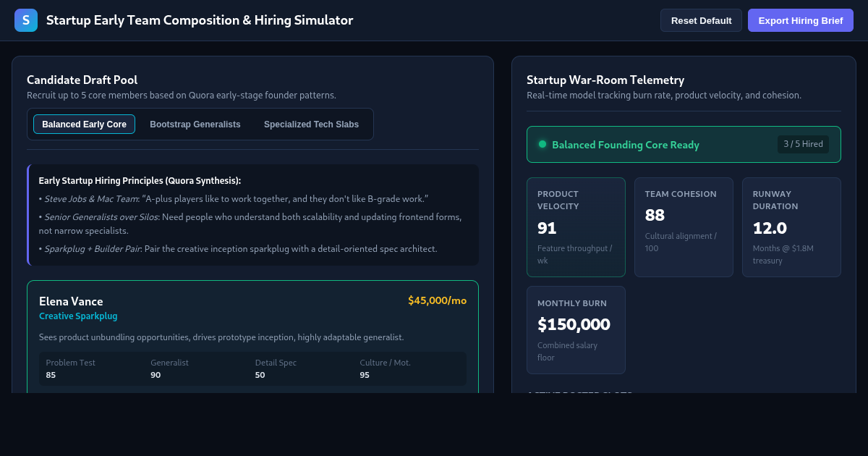Click the Culture / Mot. score 95
This screenshot has height=456, width=868.
click(x=365, y=375)
